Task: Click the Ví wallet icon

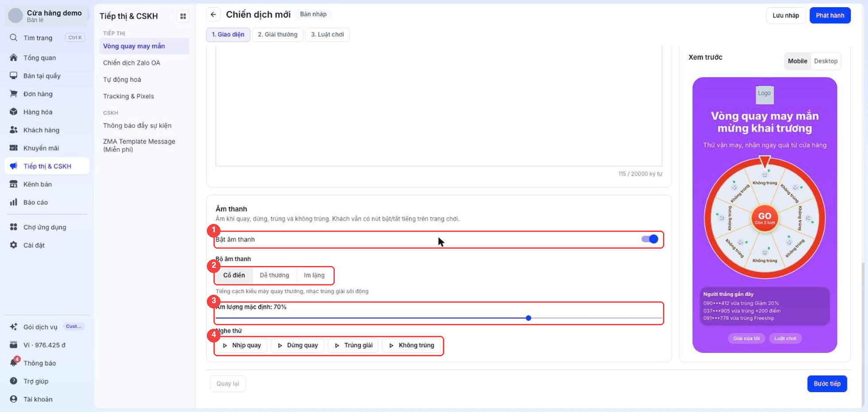Action: point(14,345)
